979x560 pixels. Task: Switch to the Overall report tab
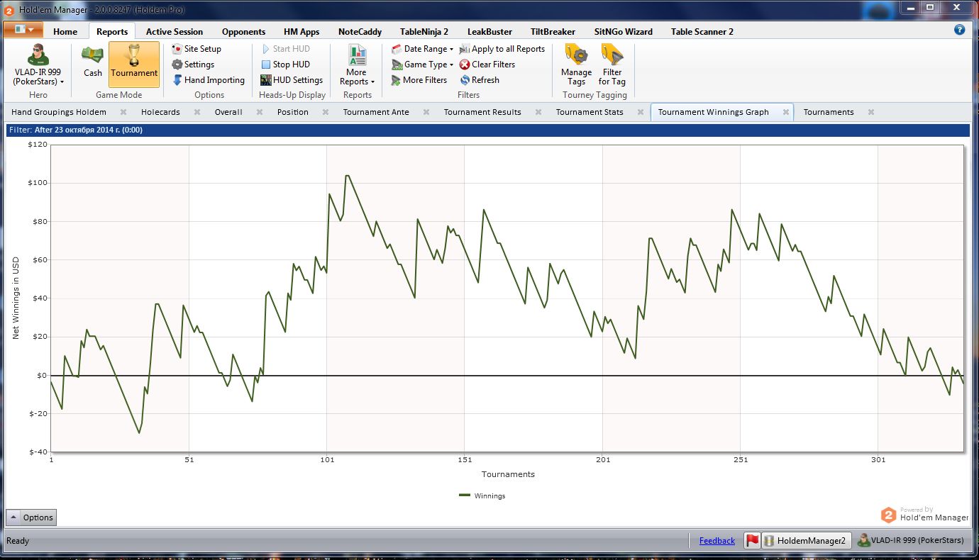228,112
